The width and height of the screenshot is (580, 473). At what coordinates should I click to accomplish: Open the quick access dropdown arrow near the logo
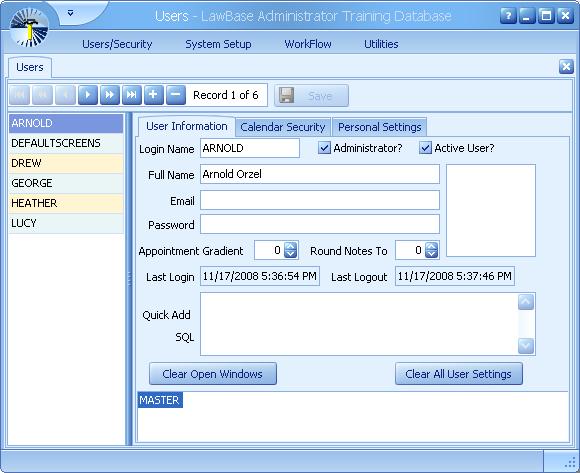[70, 13]
